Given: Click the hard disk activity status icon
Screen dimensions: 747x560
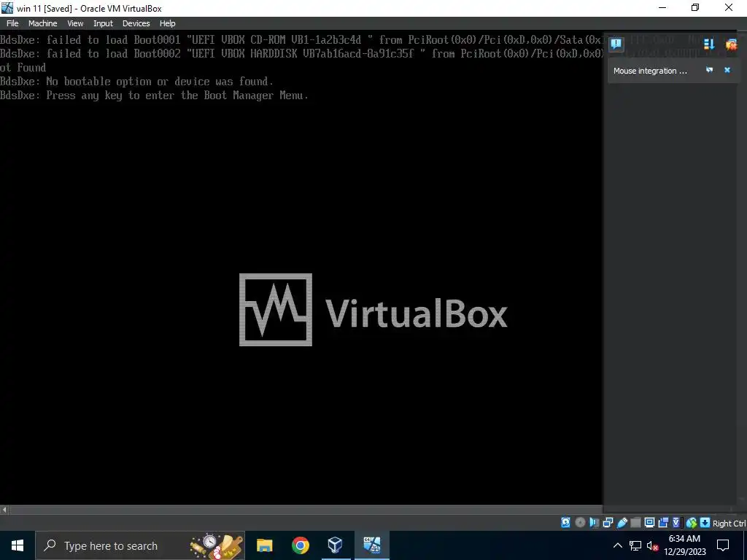Looking at the screenshot, I should [565, 522].
